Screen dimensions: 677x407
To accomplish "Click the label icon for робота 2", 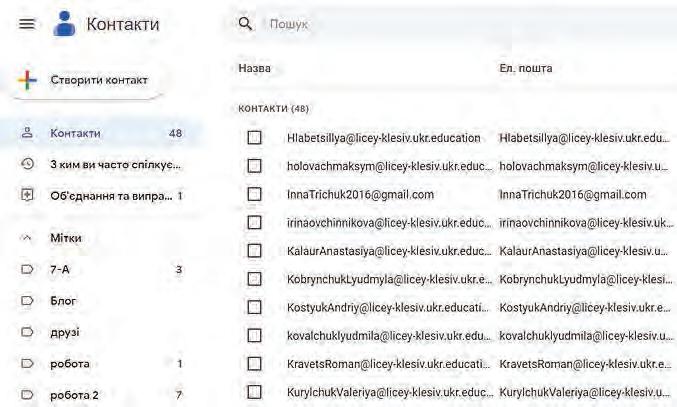I will point(27,394).
